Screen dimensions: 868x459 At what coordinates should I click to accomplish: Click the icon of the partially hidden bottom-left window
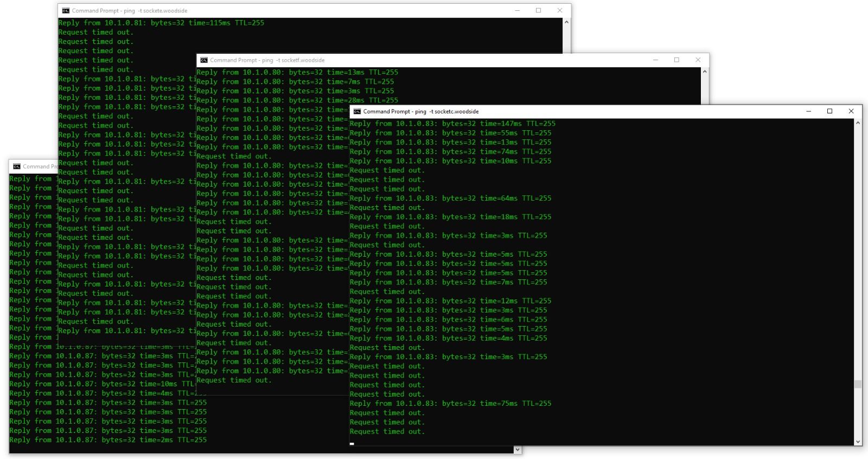point(16,167)
